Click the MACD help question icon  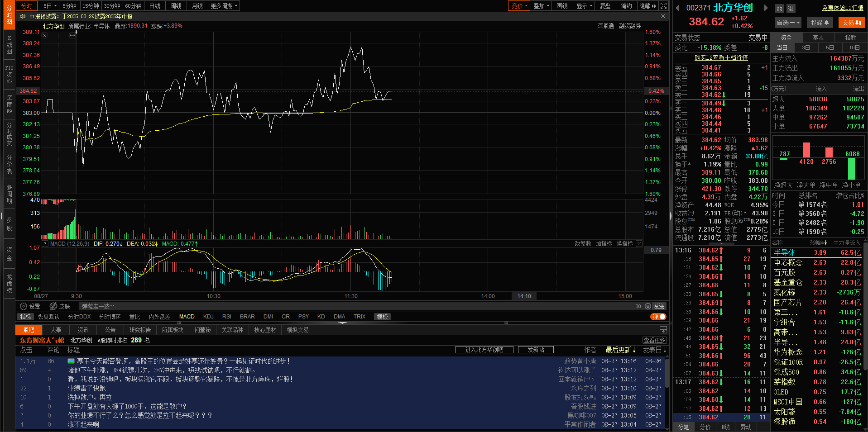point(45,243)
